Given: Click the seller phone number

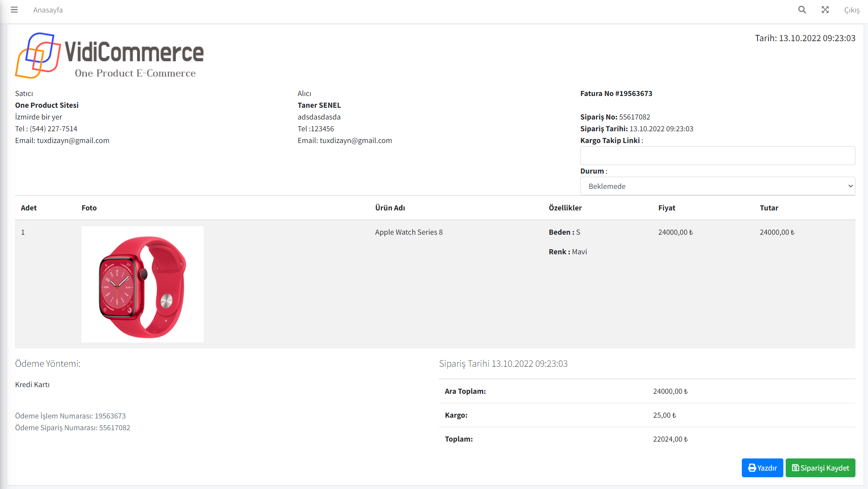Looking at the screenshot, I should pyautogui.click(x=53, y=129).
